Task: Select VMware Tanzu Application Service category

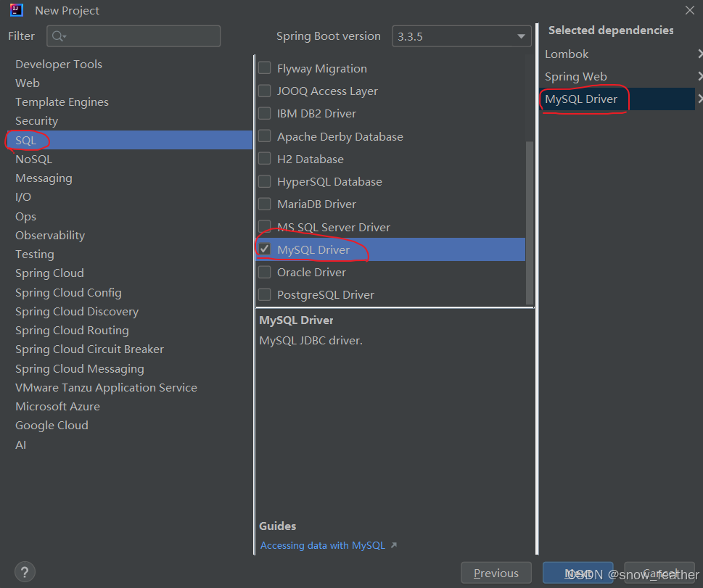Action: point(106,388)
